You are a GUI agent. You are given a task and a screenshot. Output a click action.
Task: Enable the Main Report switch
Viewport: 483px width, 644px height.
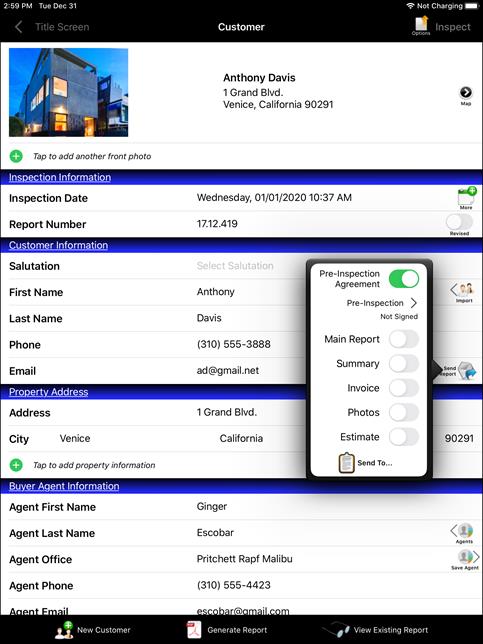[404, 339]
